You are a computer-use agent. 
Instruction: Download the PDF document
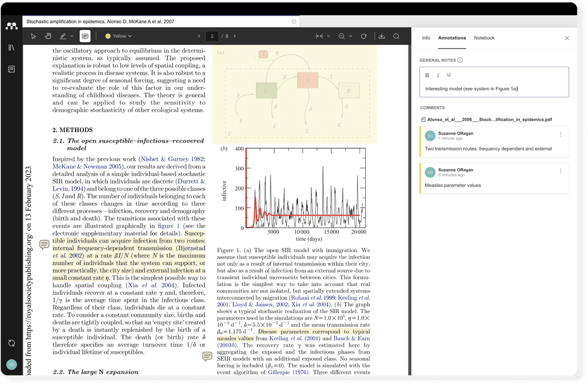382,36
